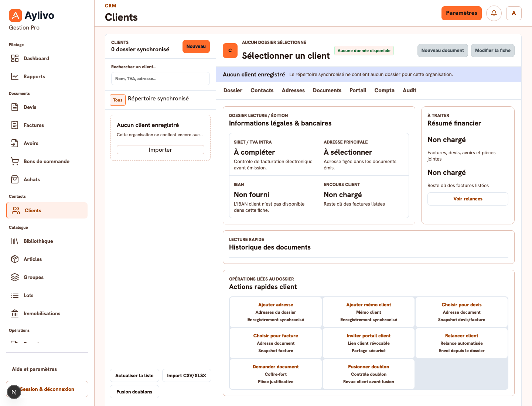
Task: Click 'Aucune donnée disponible' badge
Action: pyautogui.click(x=364, y=51)
